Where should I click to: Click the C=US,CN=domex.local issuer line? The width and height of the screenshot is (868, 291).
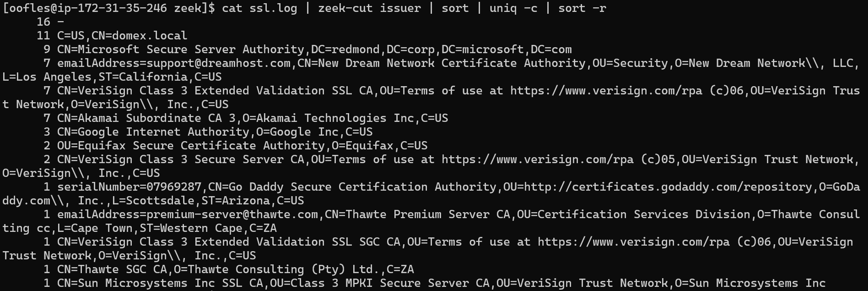(122, 36)
